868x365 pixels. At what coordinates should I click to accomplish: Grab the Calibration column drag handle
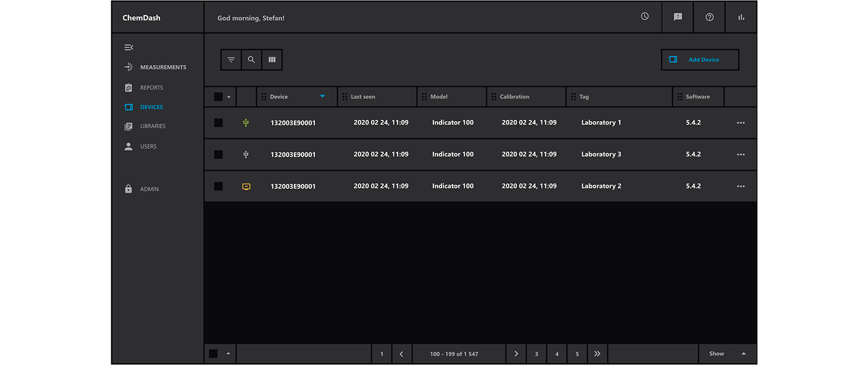pyautogui.click(x=494, y=97)
